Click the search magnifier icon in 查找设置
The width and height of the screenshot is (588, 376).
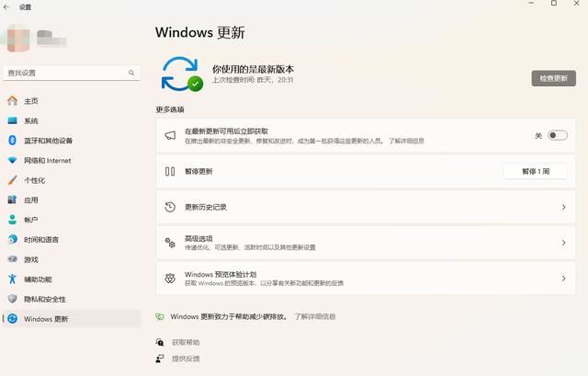133,72
